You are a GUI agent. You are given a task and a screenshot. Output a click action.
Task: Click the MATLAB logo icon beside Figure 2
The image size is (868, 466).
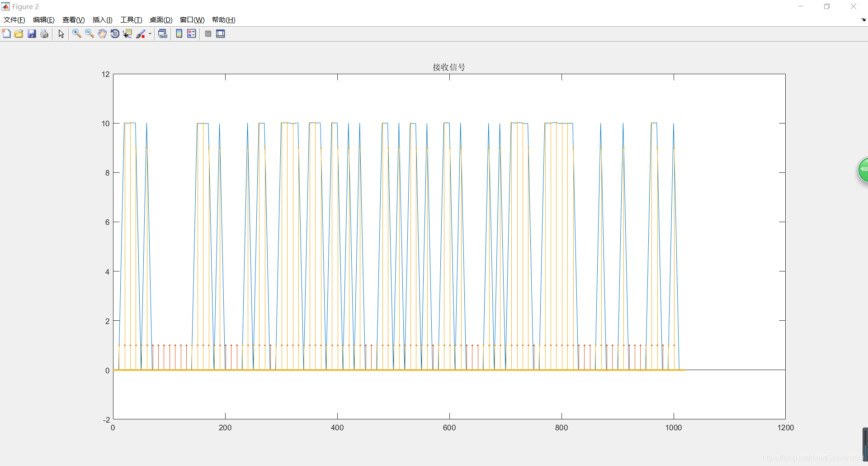[x=5, y=6]
